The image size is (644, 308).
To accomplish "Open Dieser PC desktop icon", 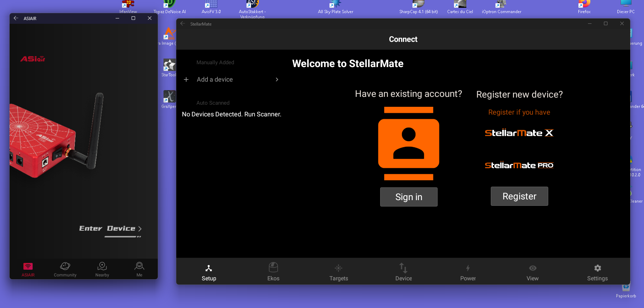I will tap(626, 7).
